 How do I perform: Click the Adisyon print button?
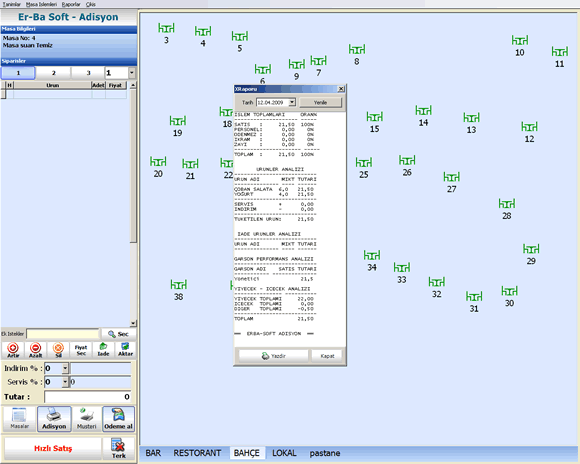tap(54, 419)
